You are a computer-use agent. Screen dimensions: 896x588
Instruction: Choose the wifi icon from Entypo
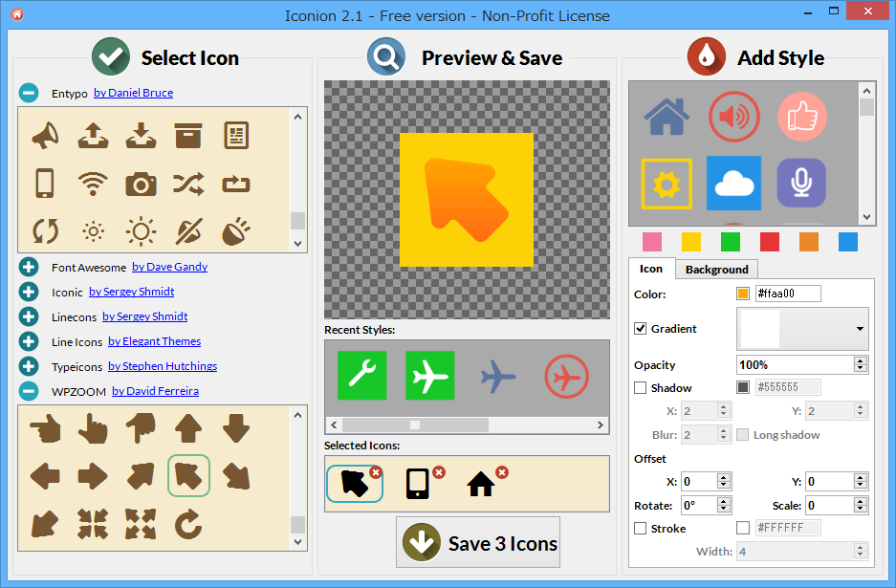[x=93, y=183]
